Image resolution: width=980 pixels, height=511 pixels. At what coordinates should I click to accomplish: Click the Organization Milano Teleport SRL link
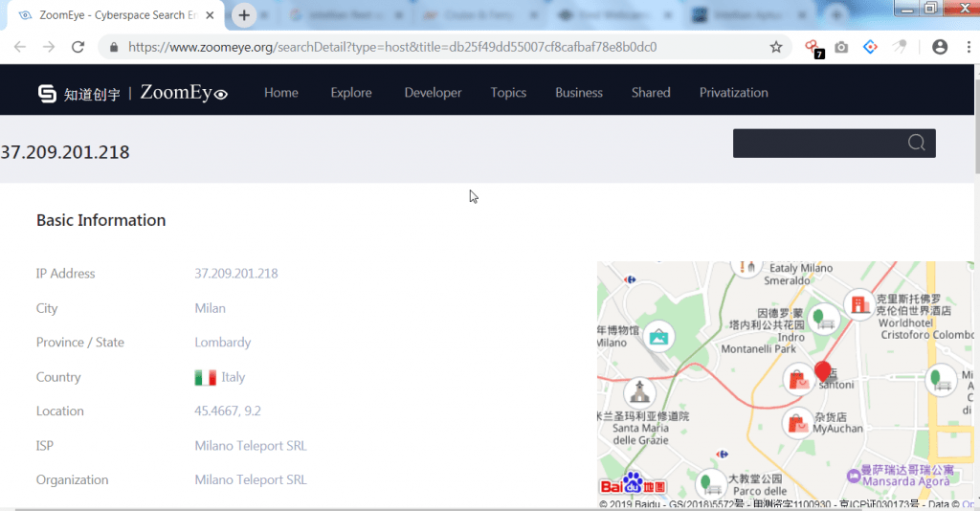point(251,479)
